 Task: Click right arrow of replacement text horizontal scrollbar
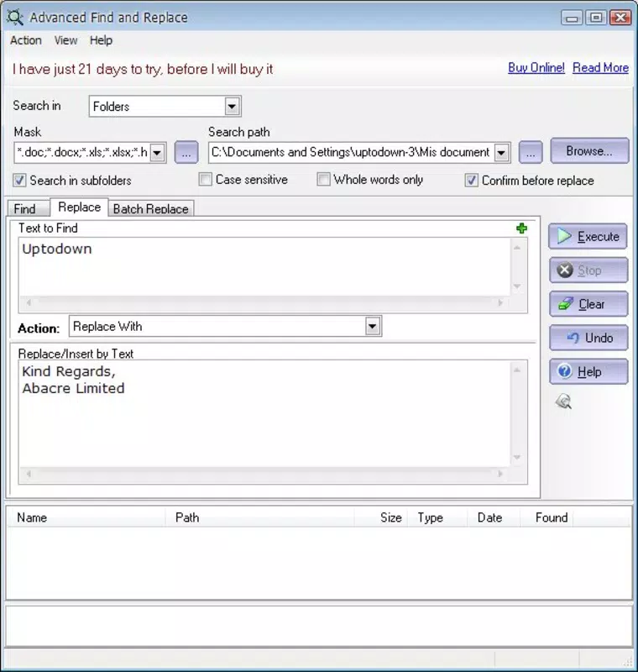click(x=500, y=474)
